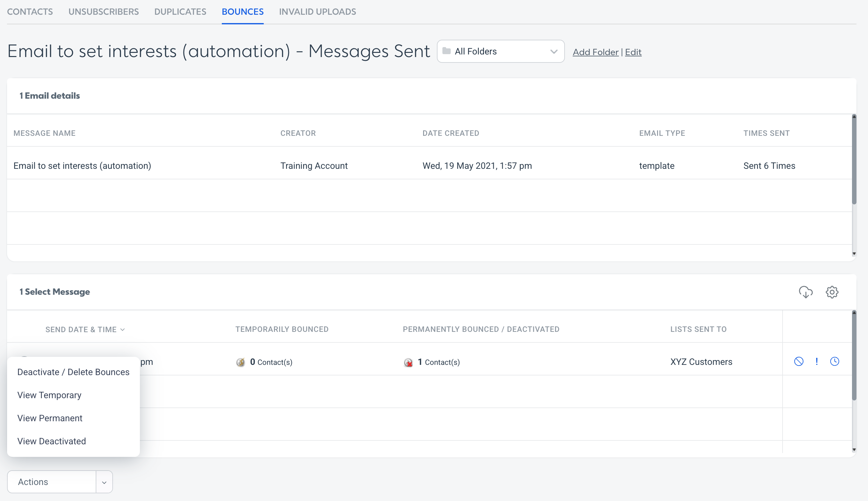Select the Bounces tab
Screen dimensions: 868x501
243,12
